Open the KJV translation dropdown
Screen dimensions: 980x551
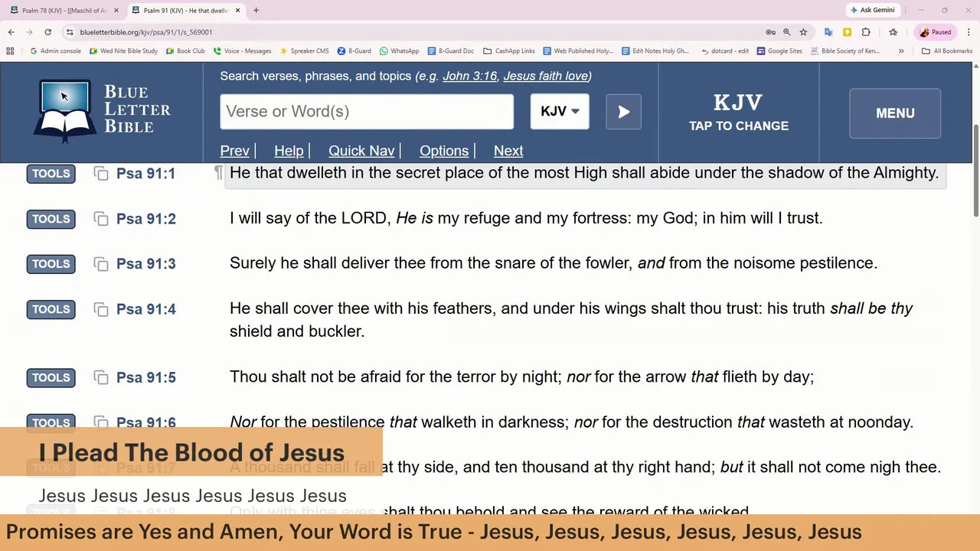(x=560, y=112)
